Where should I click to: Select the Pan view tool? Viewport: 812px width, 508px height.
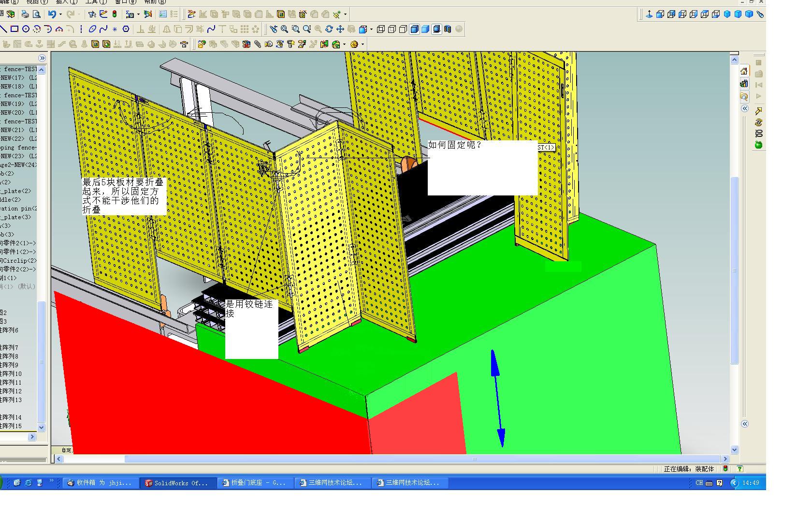tap(340, 29)
